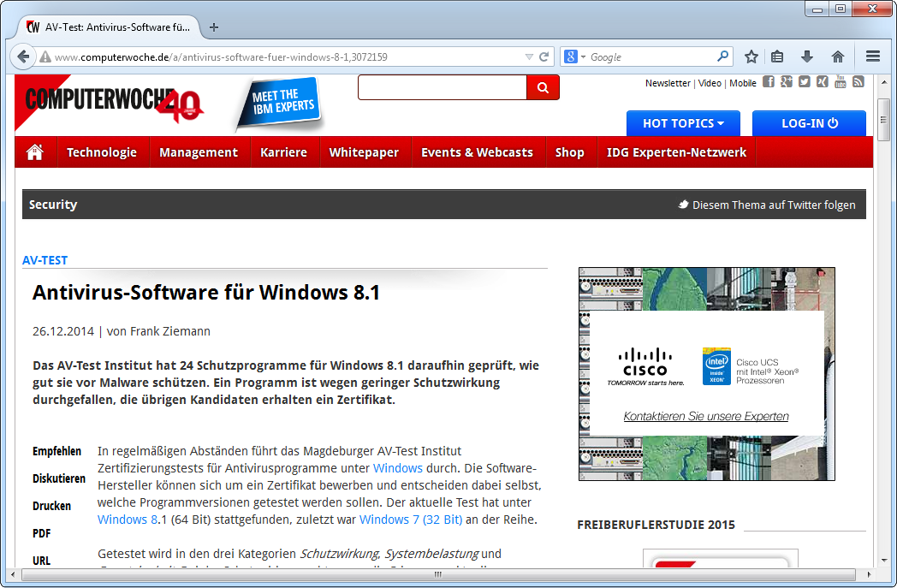Bookmark this page with the star icon
This screenshot has width=897, height=588.
tap(751, 56)
